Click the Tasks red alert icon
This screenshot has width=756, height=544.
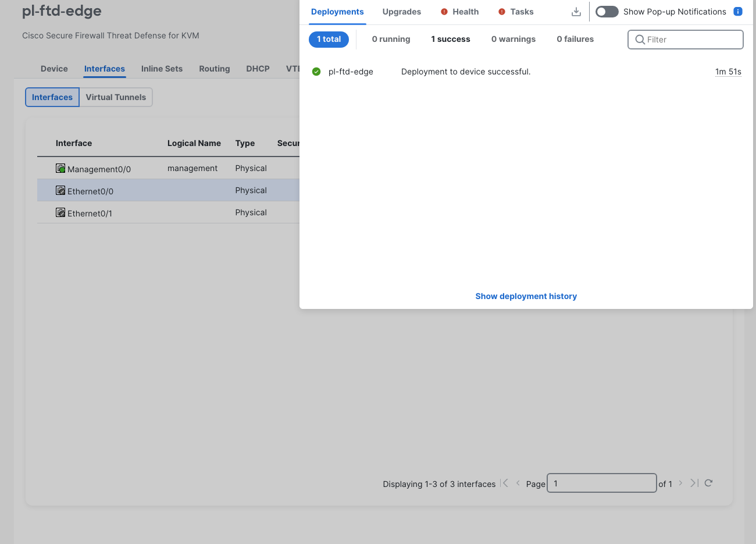pyautogui.click(x=502, y=12)
